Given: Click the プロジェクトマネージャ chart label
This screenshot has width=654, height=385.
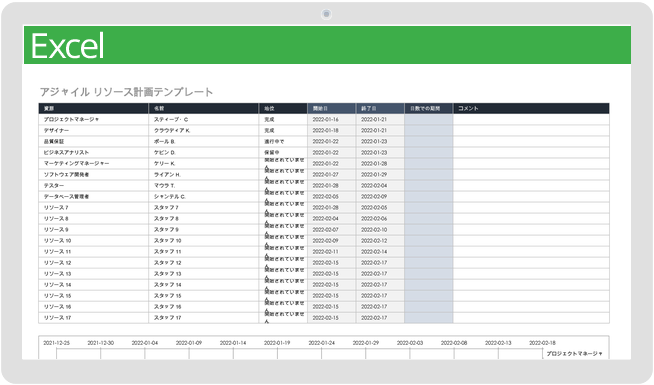Looking at the screenshot, I should [574, 354].
